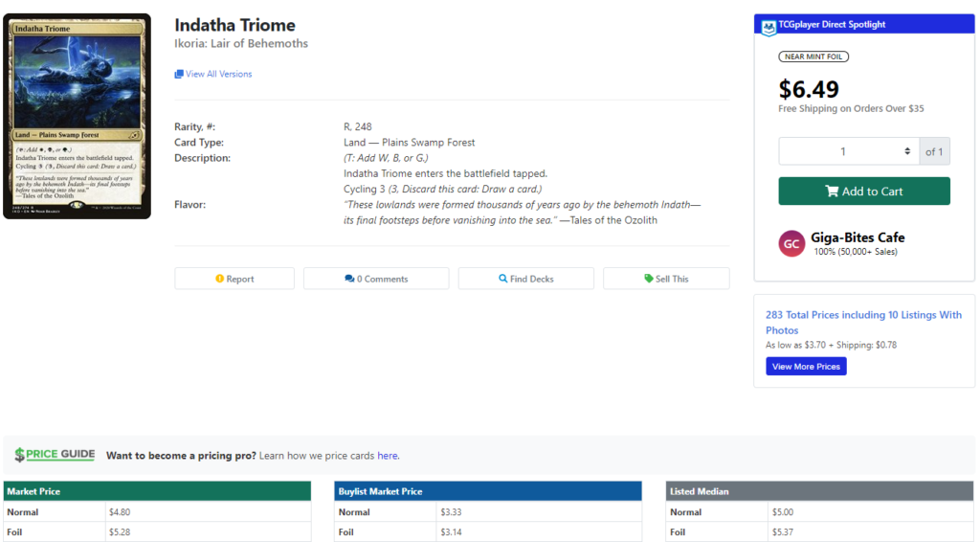This screenshot has width=980, height=542.
Task: Click the GC seller avatar
Action: coord(791,244)
